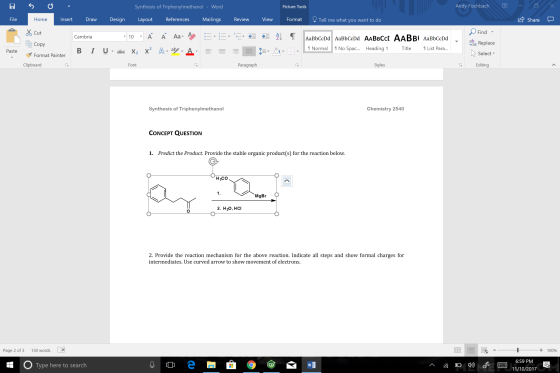The image size is (560, 373).
Task: Switch to the Insert tab
Action: pyautogui.click(x=66, y=19)
